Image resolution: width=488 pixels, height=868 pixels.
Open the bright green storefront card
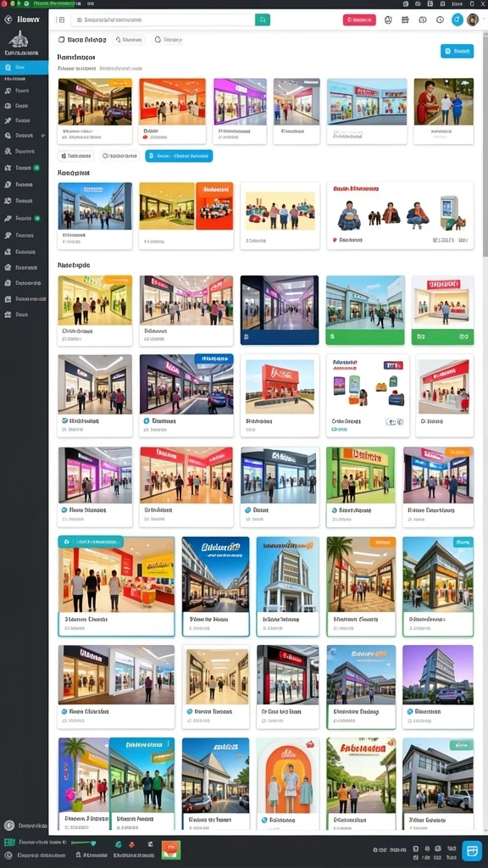[361, 487]
